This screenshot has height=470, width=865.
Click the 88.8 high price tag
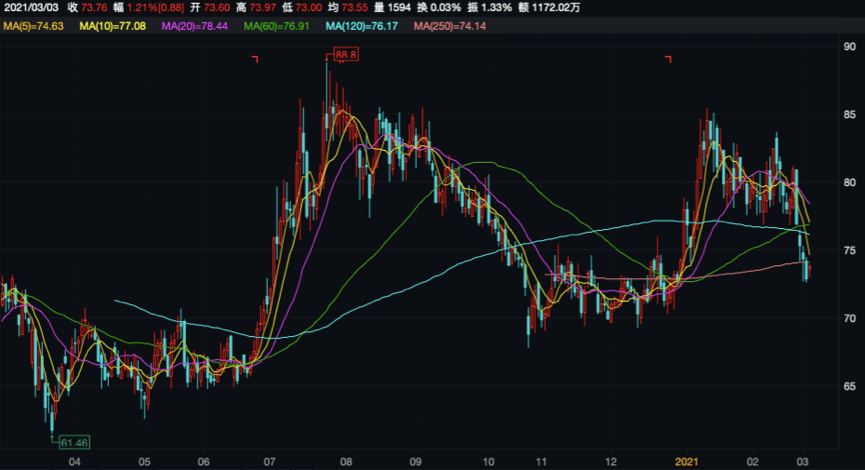346,56
